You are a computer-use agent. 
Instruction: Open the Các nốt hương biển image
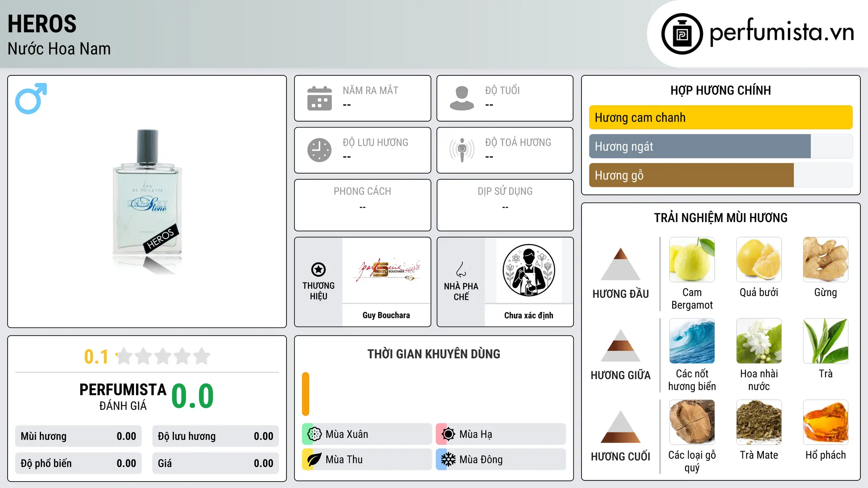(x=692, y=341)
